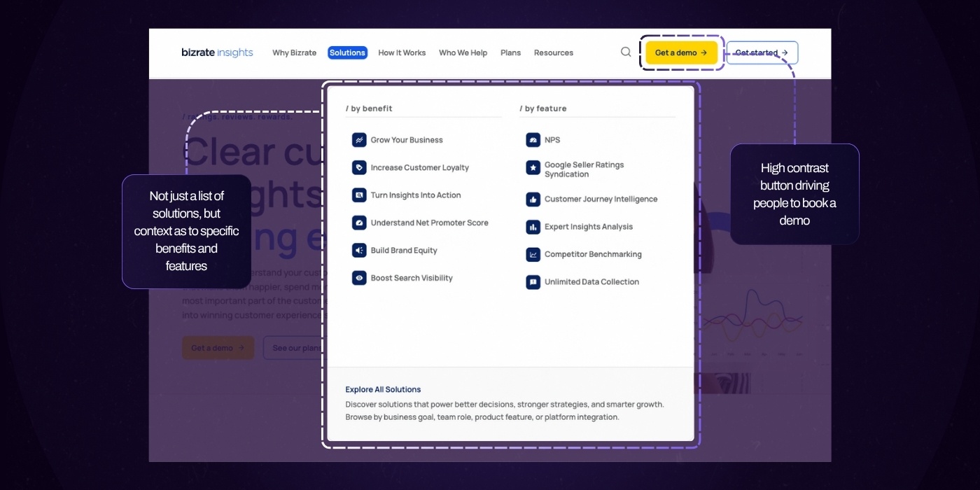
Task: Click the Expert Insights Analysis bar chart icon
Action: click(x=533, y=227)
